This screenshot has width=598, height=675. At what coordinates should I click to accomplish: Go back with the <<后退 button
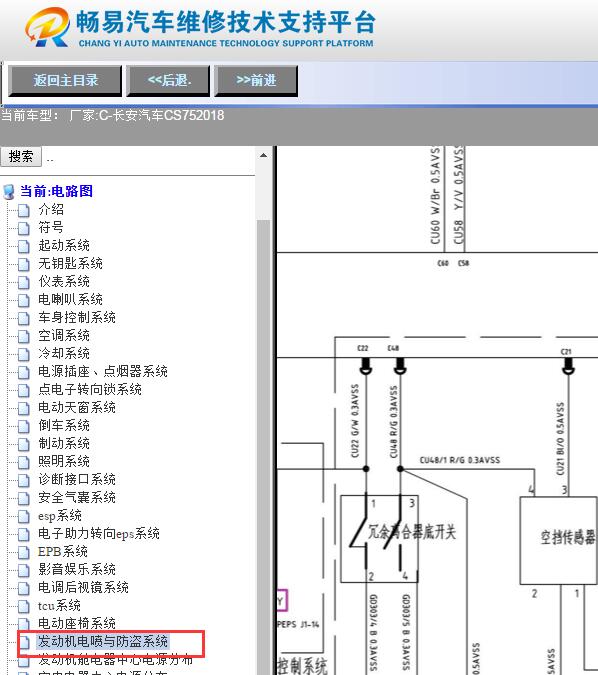[168, 81]
